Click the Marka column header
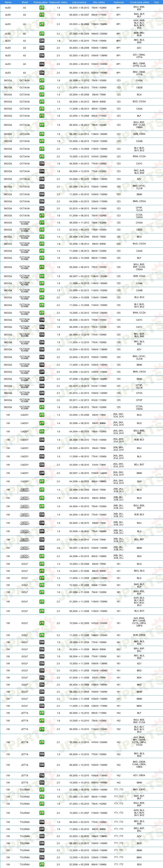163x868 pixels. [x=8, y=2]
